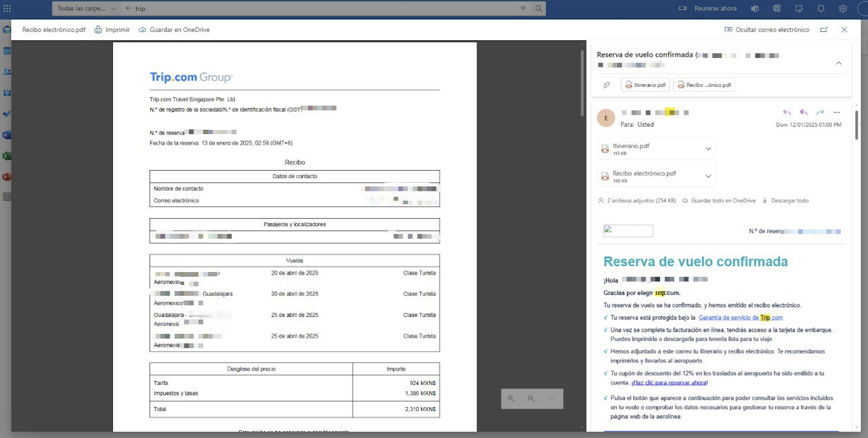Click the attachment paperclip icon

607,85
